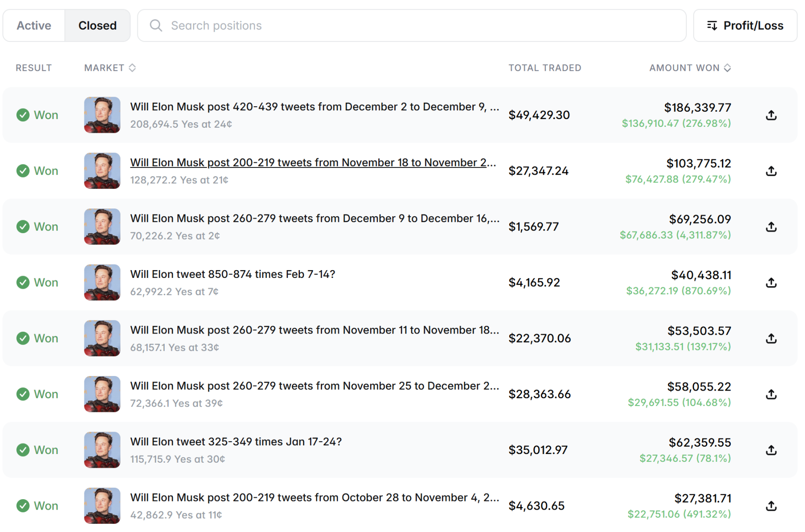This screenshot has height=532, width=805.
Task: Click share icon for the $27,381.71 row
Action: pos(771,506)
